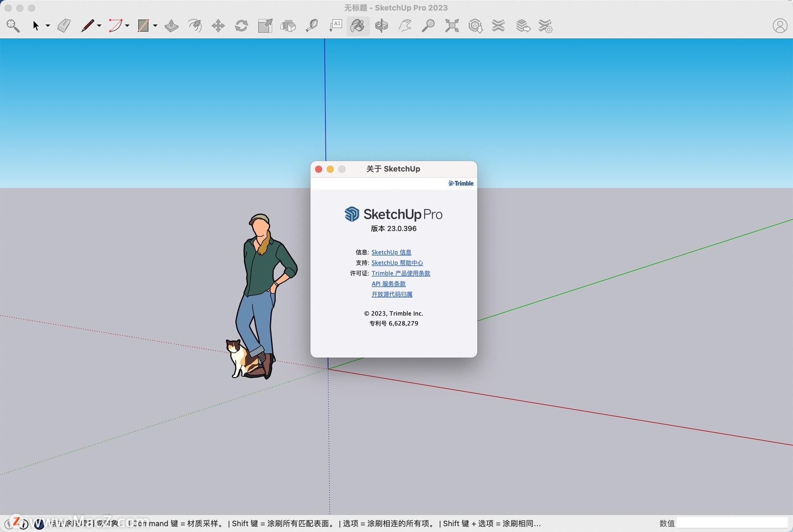Click the Trimble 产品使用条款 link
Screen dimensions: 793x532
(x=401, y=273)
